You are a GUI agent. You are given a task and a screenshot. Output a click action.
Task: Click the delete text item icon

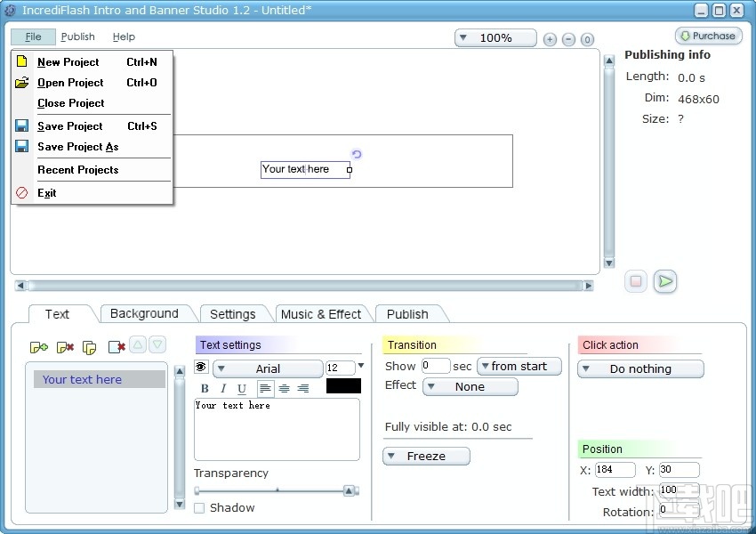coord(65,347)
